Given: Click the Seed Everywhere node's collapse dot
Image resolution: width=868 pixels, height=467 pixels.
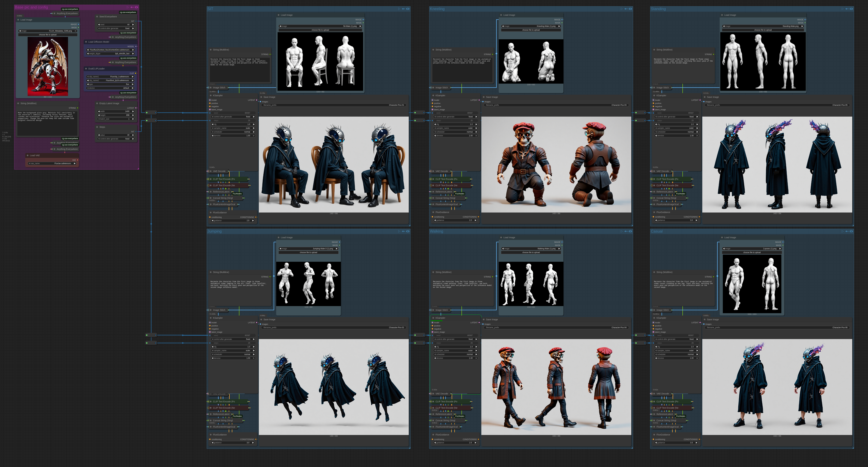Looking at the screenshot, I should (x=97, y=17).
